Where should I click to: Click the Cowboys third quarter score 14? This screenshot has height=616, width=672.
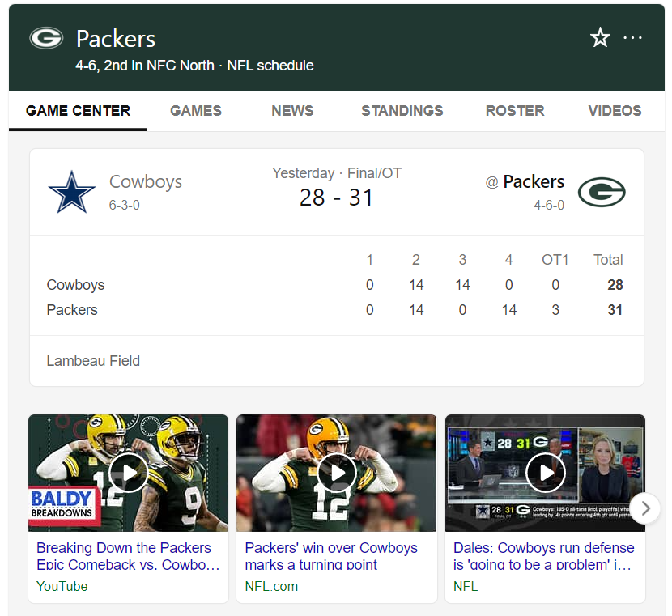(462, 285)
